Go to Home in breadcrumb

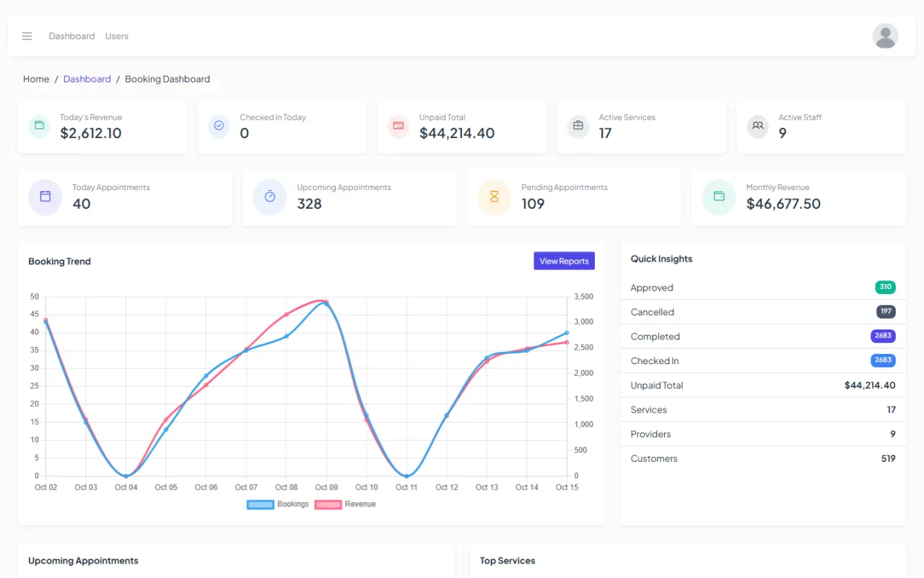36,79
